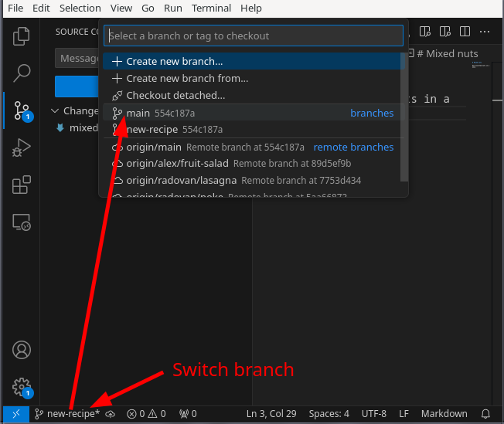Open the Run and Debug view
Screen dimensions: 504x424
tap(21, 148)
